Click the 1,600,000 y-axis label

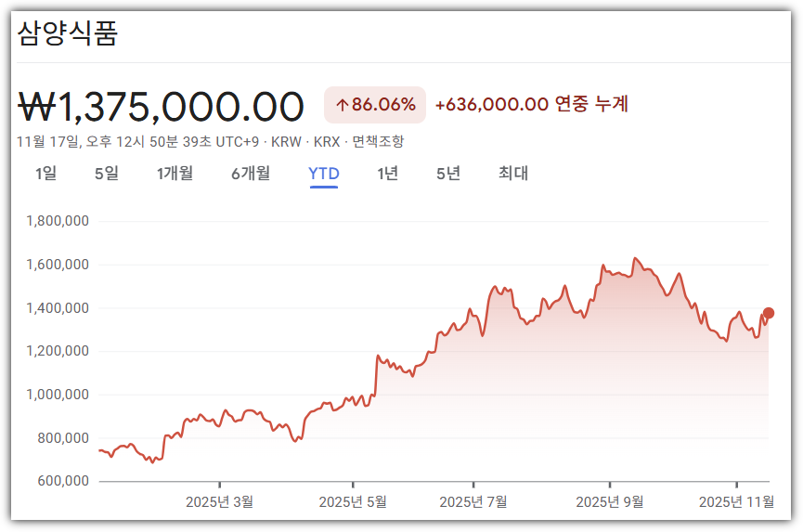pos(58,265)
